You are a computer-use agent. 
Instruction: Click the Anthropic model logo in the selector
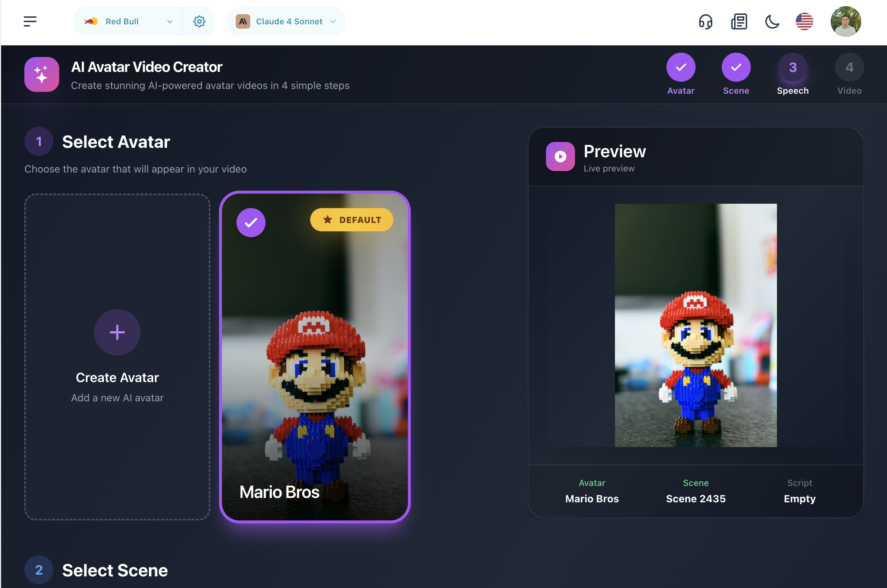pos(243,21)
